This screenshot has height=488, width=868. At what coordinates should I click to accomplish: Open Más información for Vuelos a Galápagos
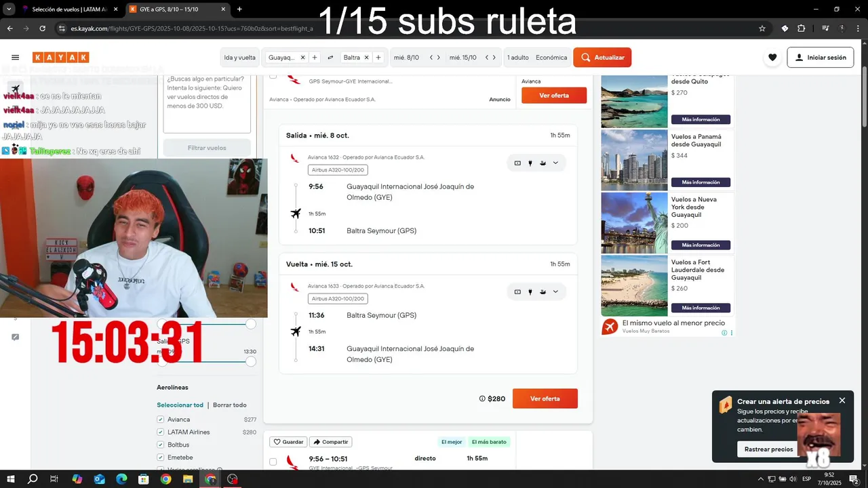tap(701, 119)
